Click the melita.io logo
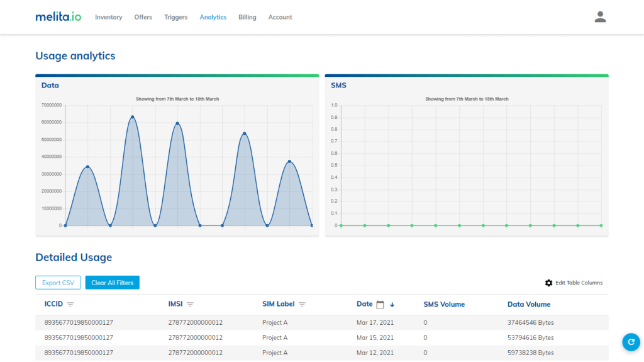 (x=58, y=17)
